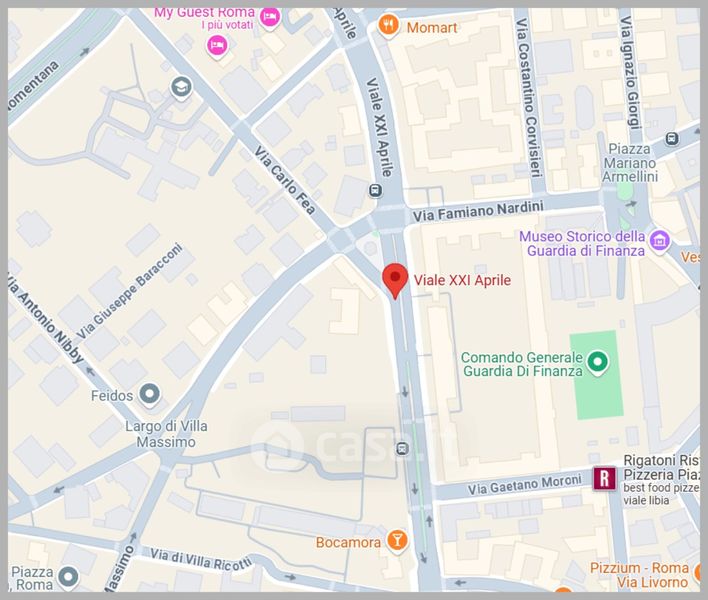Select the Via Gaetano Moroni street label

point(524,484)
